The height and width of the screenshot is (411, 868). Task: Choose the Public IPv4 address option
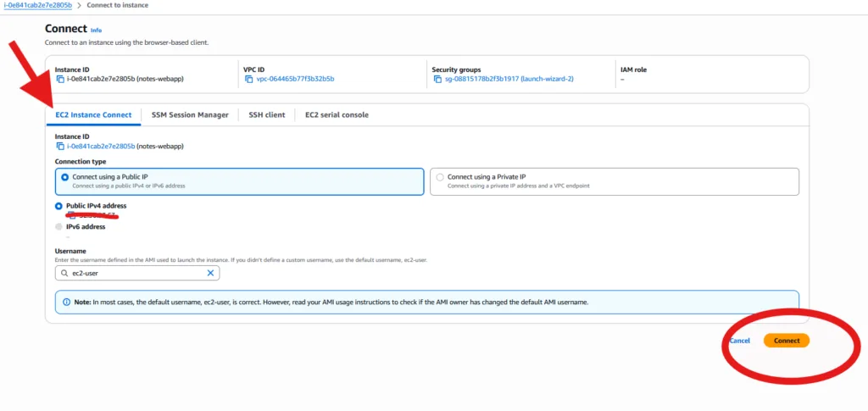coord(58,206)
